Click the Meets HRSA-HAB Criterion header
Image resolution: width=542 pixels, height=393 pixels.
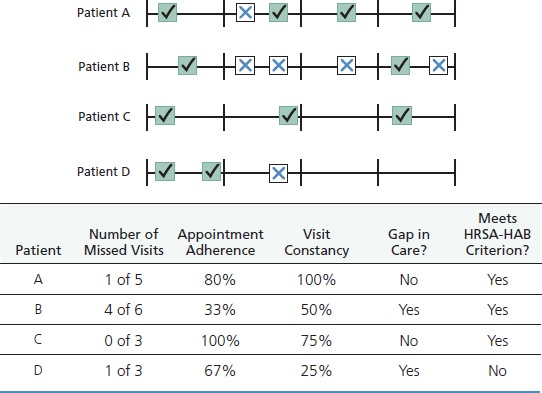click(497, 234)
